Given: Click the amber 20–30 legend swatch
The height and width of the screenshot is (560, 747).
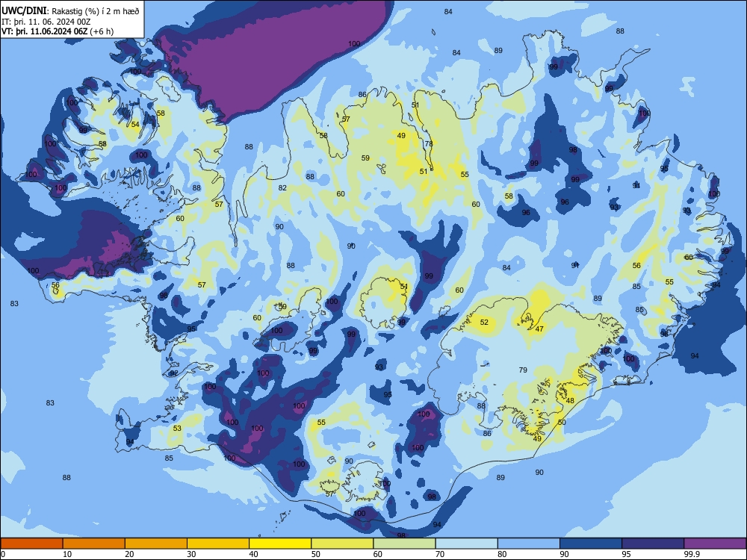Looking at the screenshot, I should (156, 544).
